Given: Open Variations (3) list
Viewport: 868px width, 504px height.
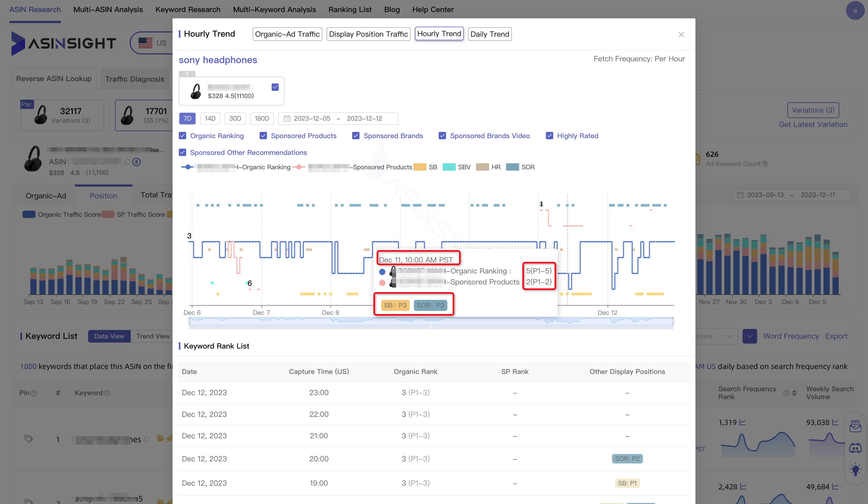Looking at the screenshot, I should point(813,110).
